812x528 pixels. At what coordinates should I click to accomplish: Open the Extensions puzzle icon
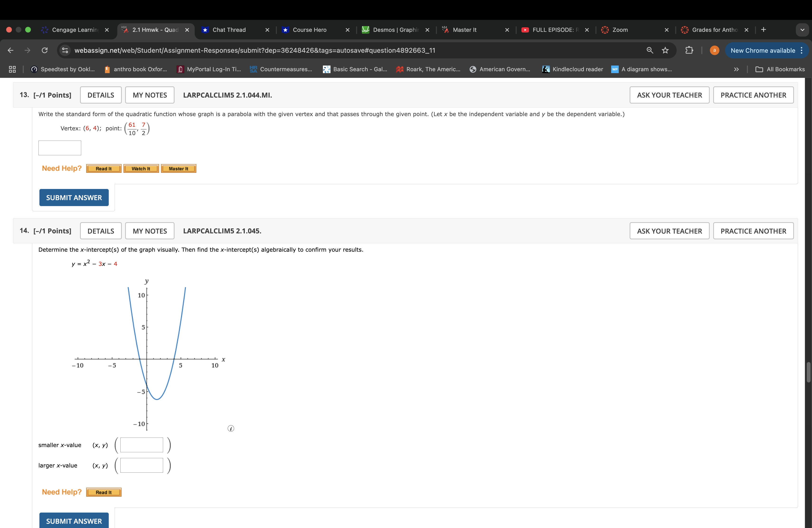click(689, 51)
